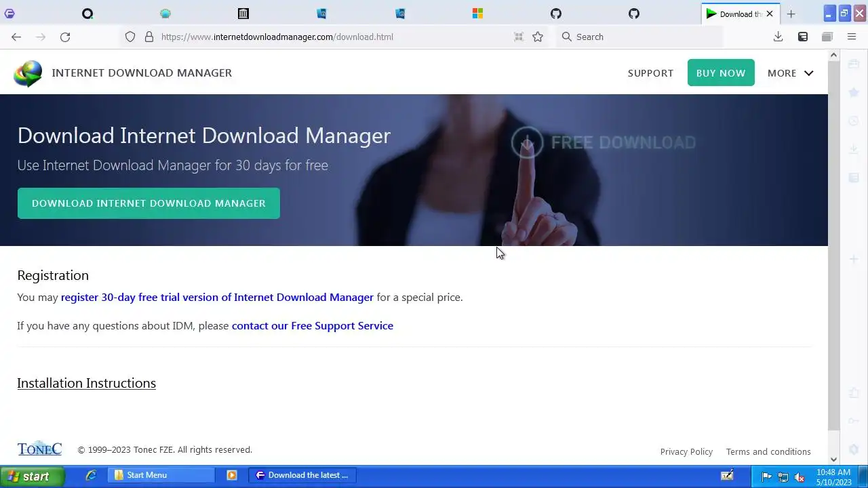This screenshot has width=868, height=488.
Task: Open Terms and conditions link
Action: pyautogui.click(x=768, y=451)
